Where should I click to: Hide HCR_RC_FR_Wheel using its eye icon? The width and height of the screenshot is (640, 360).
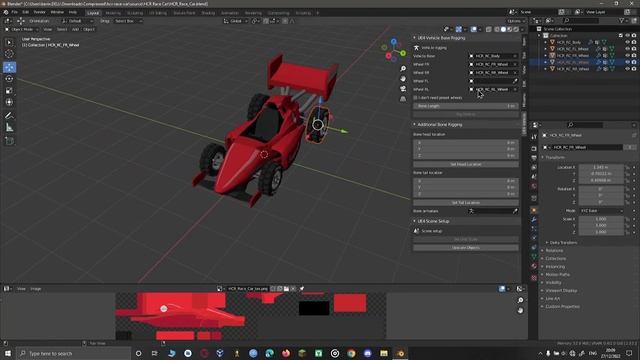coord(627,55)
